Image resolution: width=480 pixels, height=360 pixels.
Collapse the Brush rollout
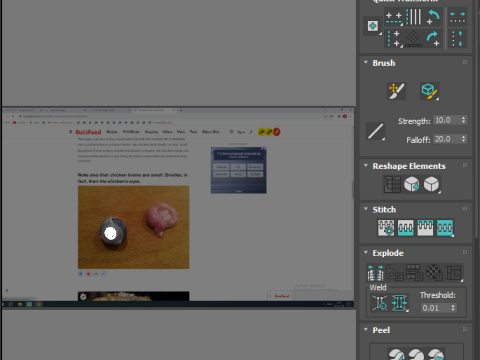pos(366,63)
